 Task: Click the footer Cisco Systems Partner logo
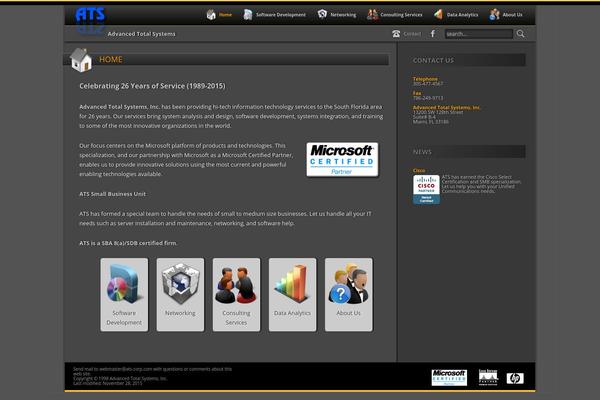pos(488,377)
